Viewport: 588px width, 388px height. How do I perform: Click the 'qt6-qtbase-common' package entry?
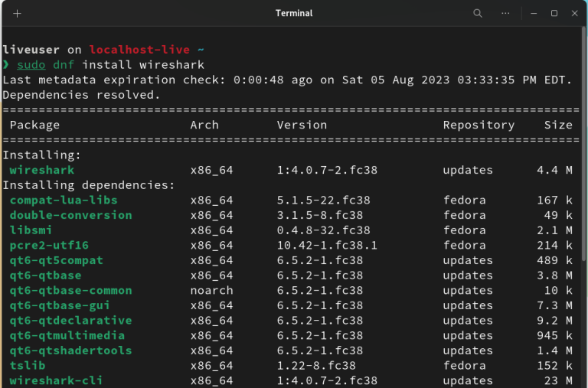coord(70,290)
